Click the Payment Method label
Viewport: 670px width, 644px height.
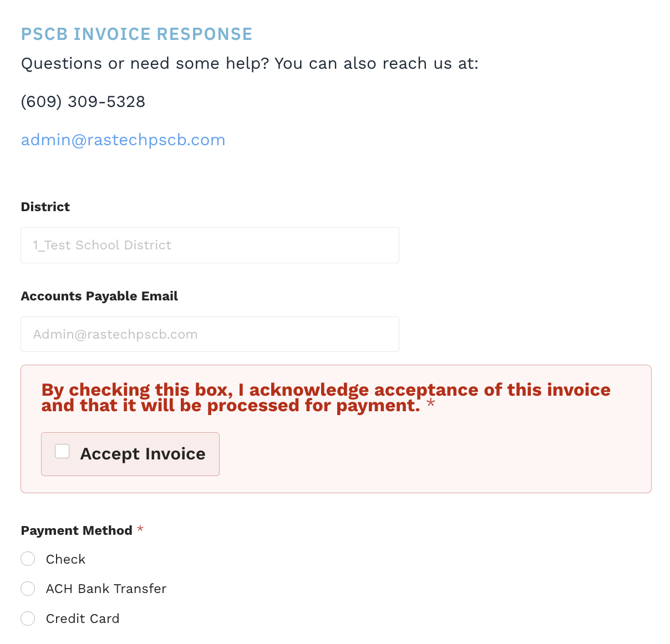click(77, 530)
